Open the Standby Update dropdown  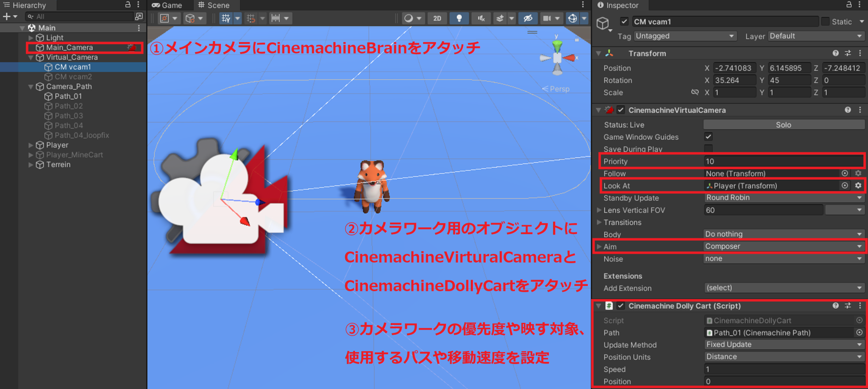pos(784,198)
